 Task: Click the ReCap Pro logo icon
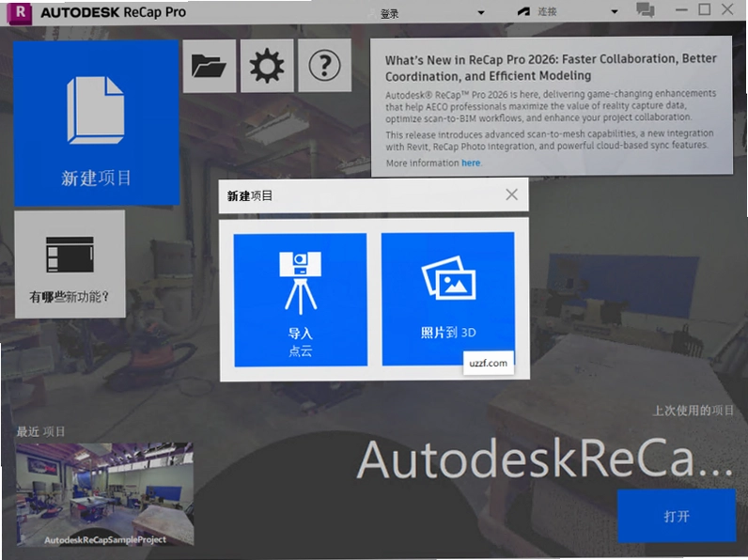pos(20,12)
